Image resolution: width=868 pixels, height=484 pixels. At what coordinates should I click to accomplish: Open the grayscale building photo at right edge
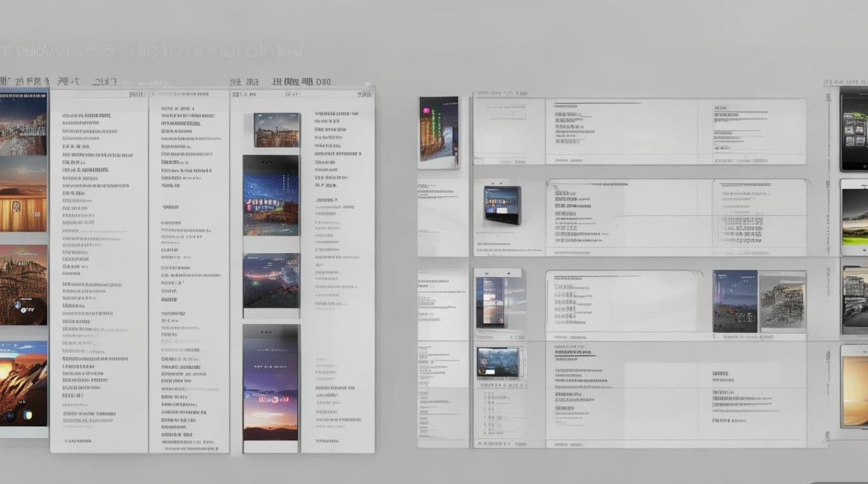click(x=854, y=299)
